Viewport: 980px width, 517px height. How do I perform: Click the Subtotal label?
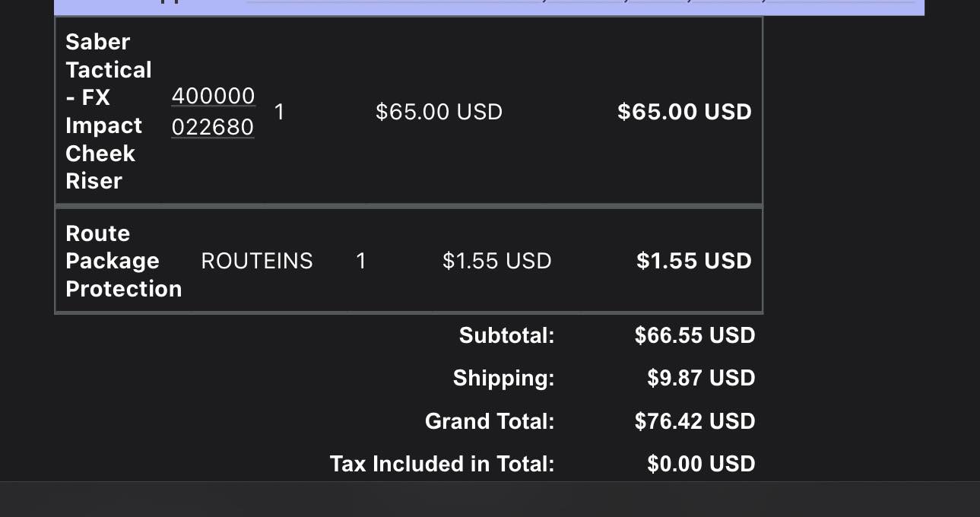tap(507, 335)
